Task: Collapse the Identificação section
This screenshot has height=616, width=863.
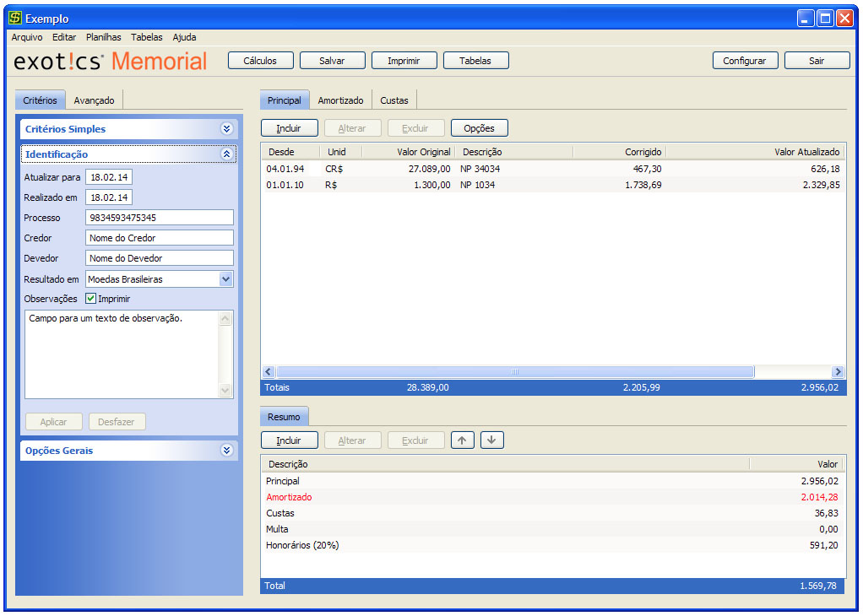Action: 226,154
